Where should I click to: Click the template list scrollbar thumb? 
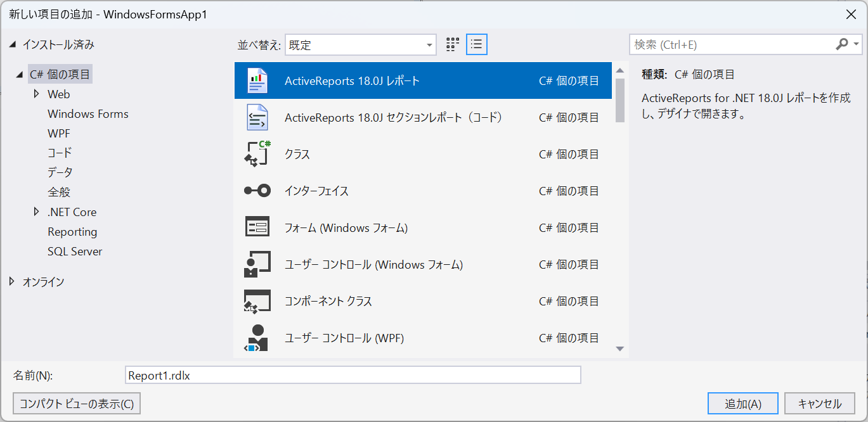click(620, 100)
